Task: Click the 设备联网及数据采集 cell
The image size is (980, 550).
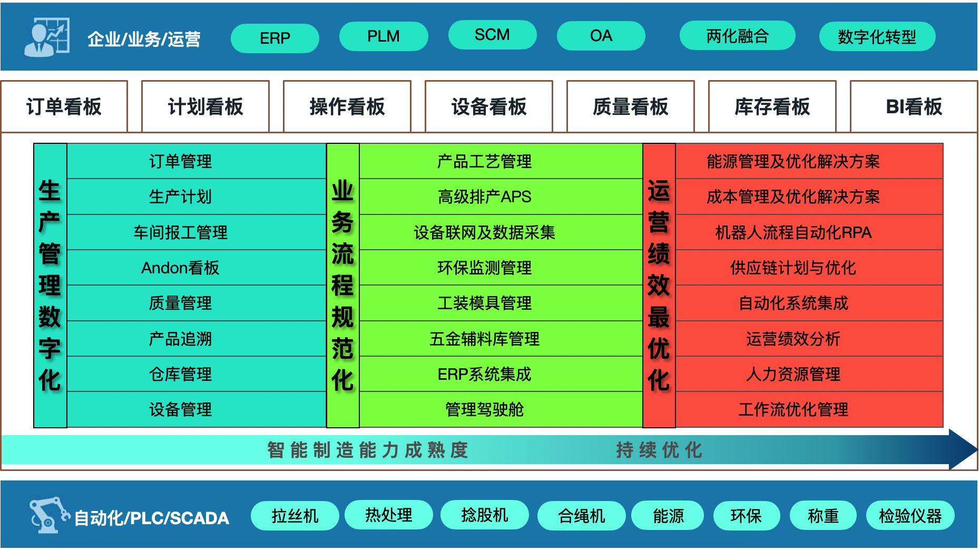Action: (x=501, y=232)
